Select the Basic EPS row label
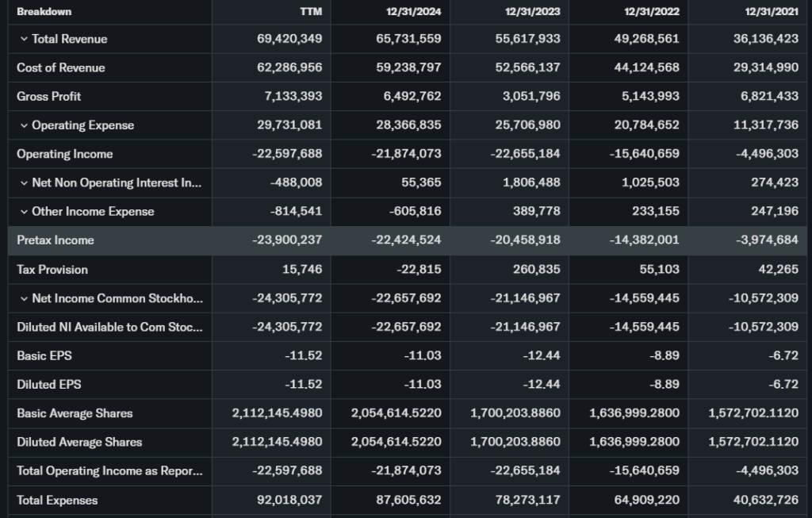The width and height of the screenshot is (812, 518). [x=44, y=356]
